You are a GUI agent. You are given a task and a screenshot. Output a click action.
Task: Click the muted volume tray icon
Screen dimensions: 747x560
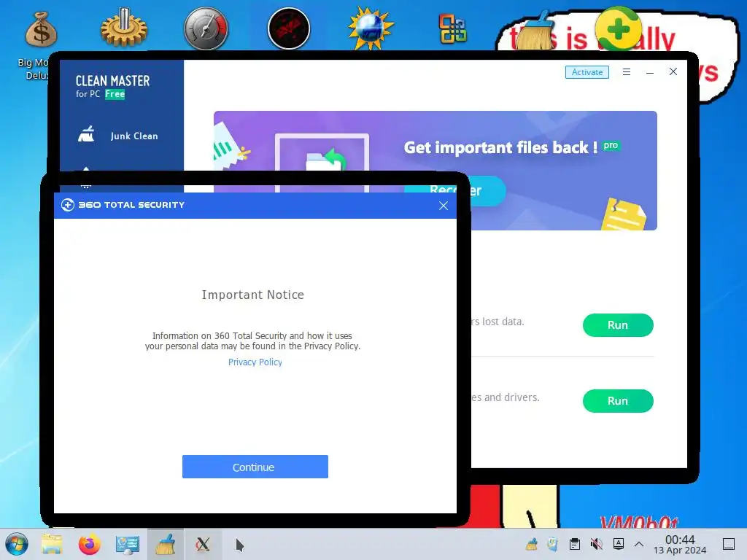[597, 544]
